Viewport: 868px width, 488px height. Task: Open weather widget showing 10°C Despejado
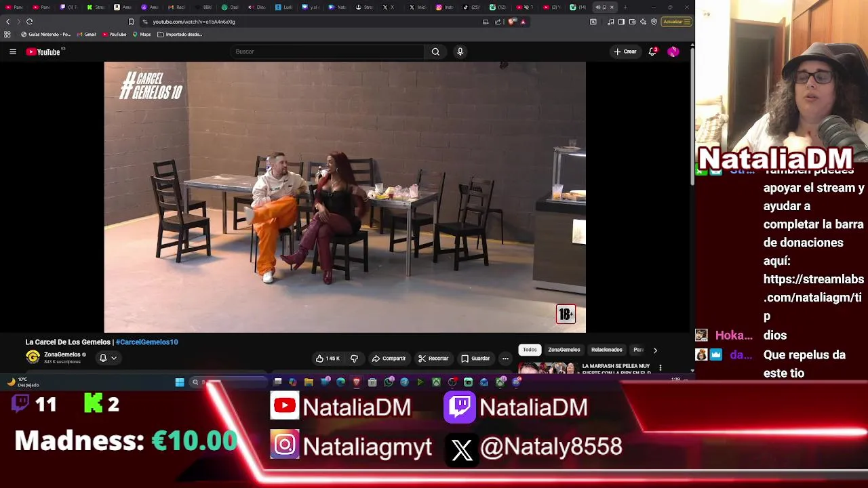click(22, 382)
